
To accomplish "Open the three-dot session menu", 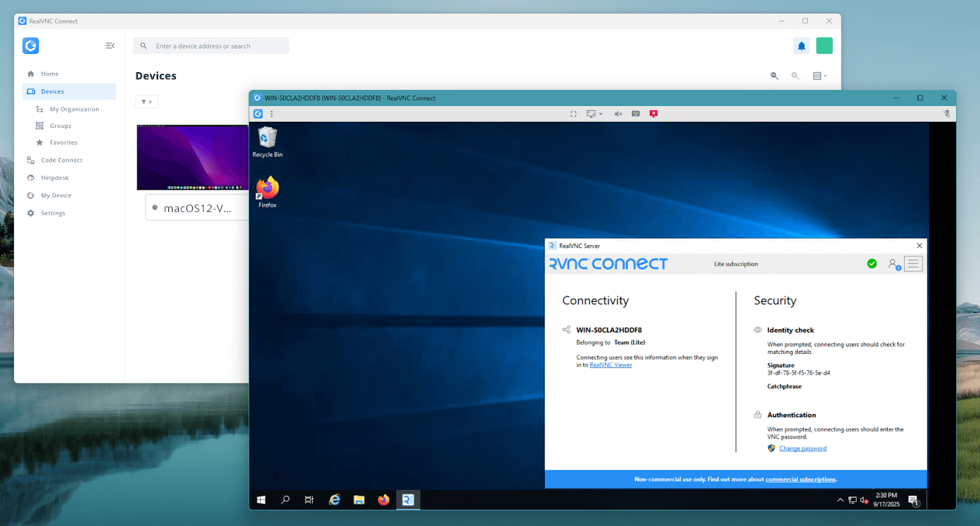I will click(x=272, y=114).
